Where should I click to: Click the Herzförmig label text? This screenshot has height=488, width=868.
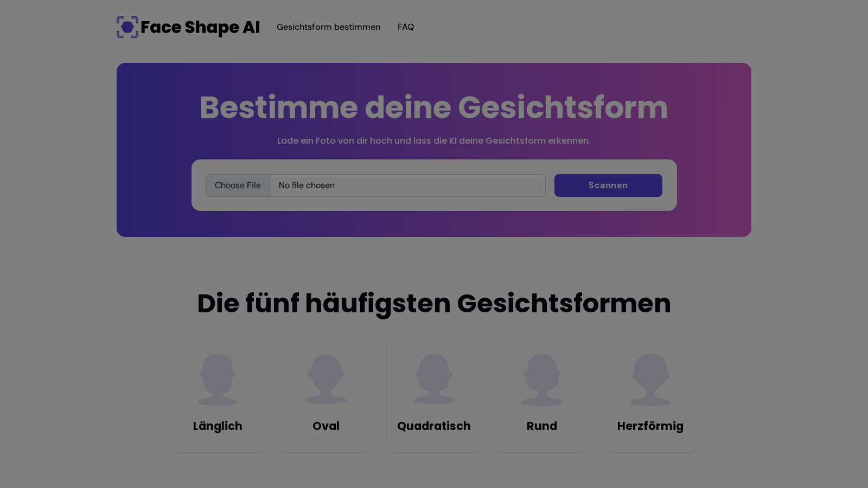coord(650,426)
